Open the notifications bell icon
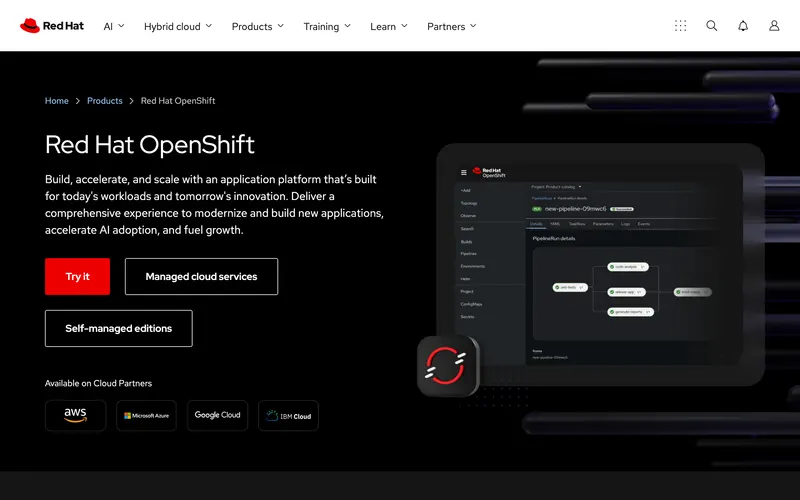Viewport: 800px width, 500px height. pos(743,26)
